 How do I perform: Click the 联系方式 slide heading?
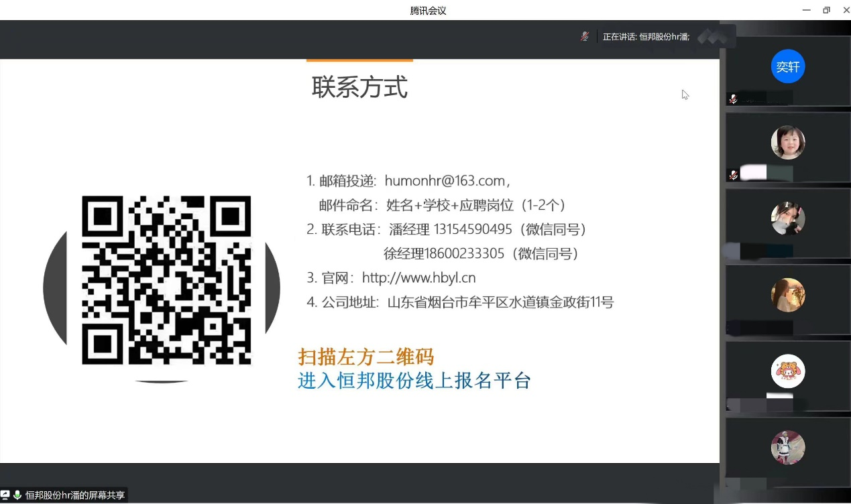pos(359,88)
